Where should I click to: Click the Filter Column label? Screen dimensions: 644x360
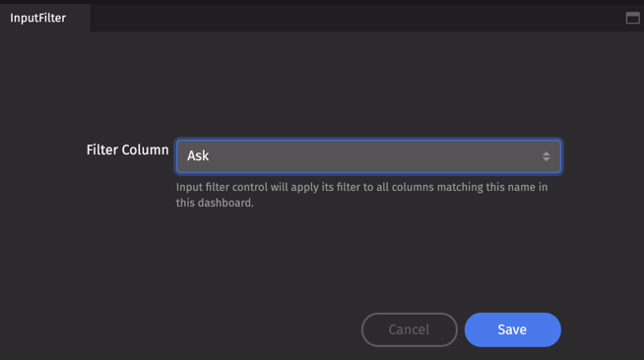127,150
